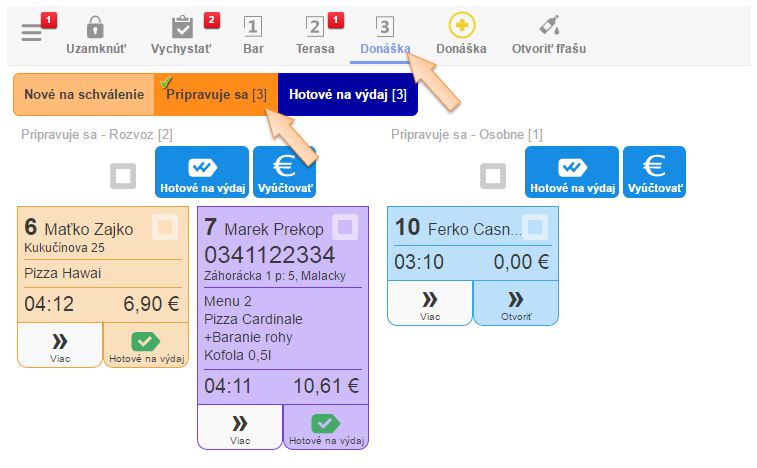Tick the checkbox on order 10
The height and width of the screenshot is (468, 757).
tap(536, 228)
